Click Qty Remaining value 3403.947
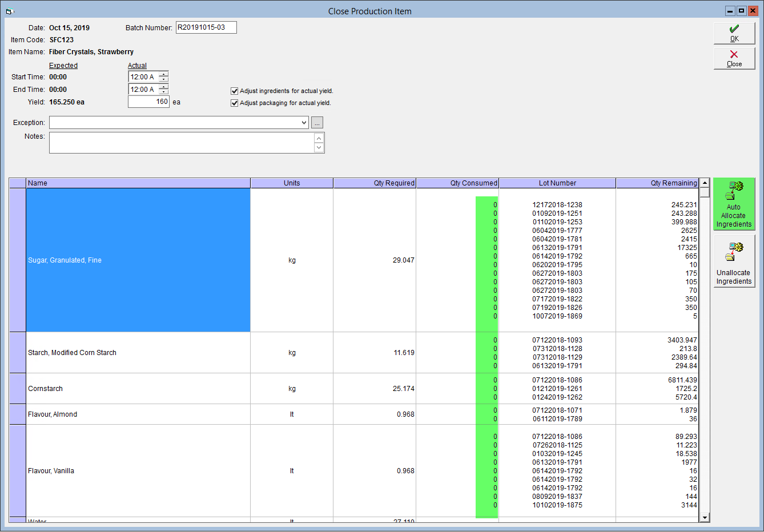The width and height of the screenshot is (764, 532). (x=682, y=340)
